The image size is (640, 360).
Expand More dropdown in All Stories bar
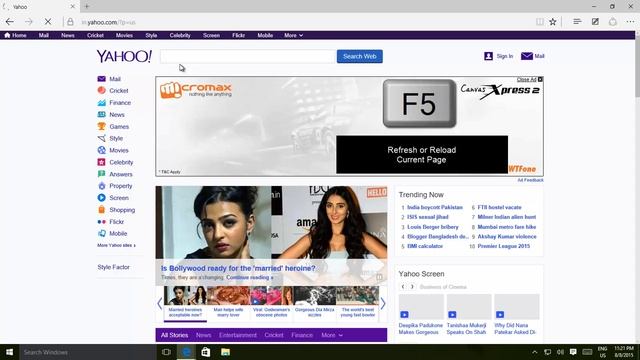(332, 335)
